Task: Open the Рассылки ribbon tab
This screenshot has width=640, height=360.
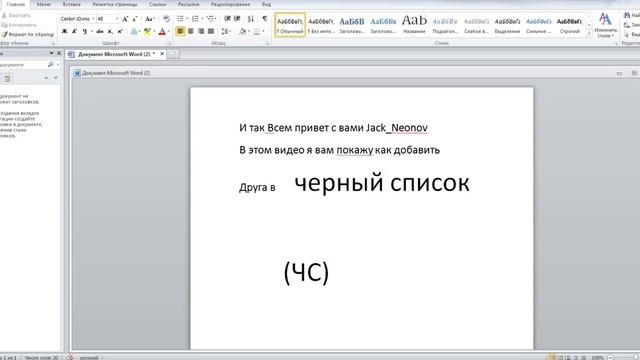Action: (188, 4)
